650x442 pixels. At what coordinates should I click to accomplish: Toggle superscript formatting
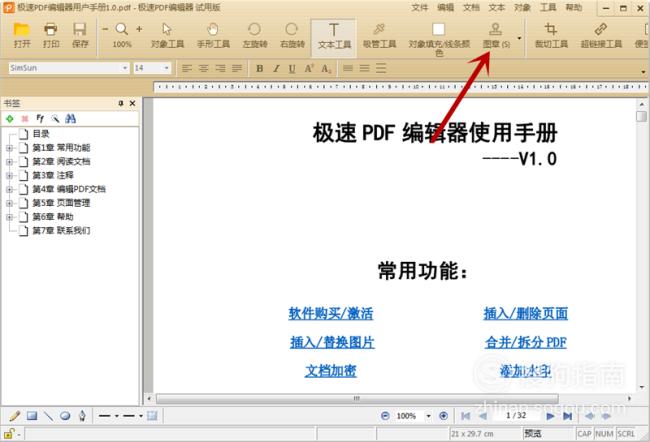click(x=309, y=68)
